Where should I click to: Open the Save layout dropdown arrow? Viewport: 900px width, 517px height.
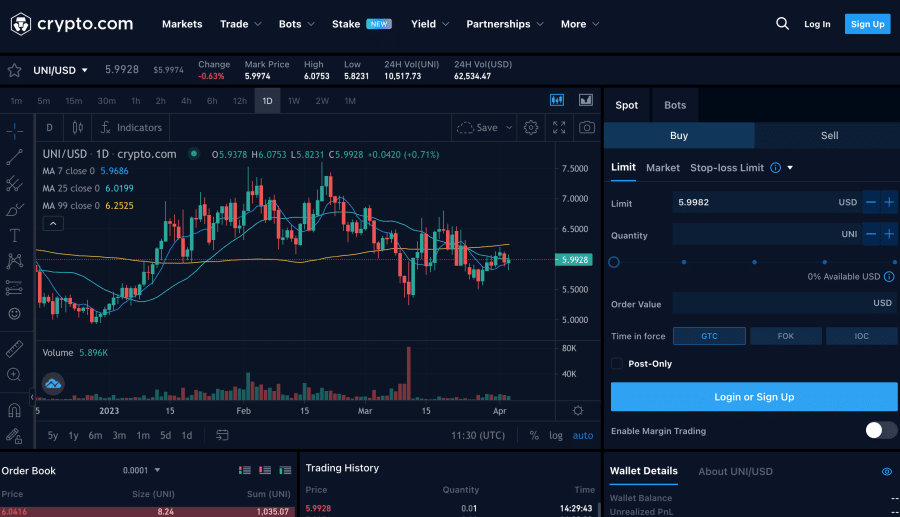point(509,127)
